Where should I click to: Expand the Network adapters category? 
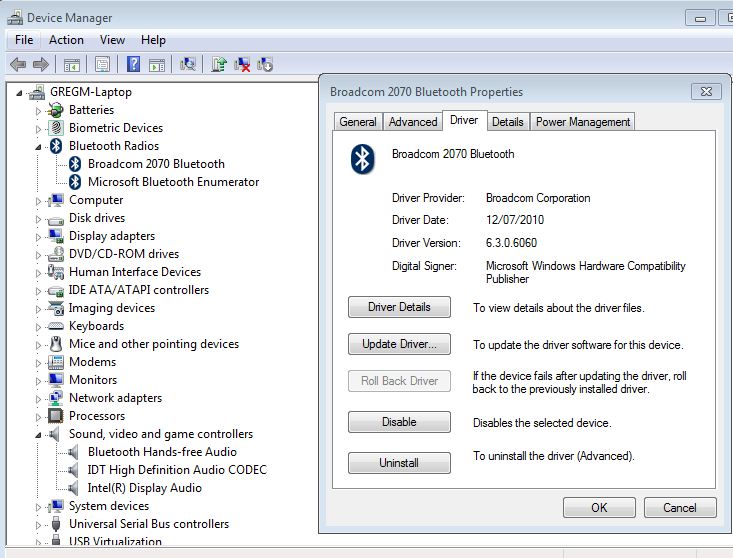(39, 398)
